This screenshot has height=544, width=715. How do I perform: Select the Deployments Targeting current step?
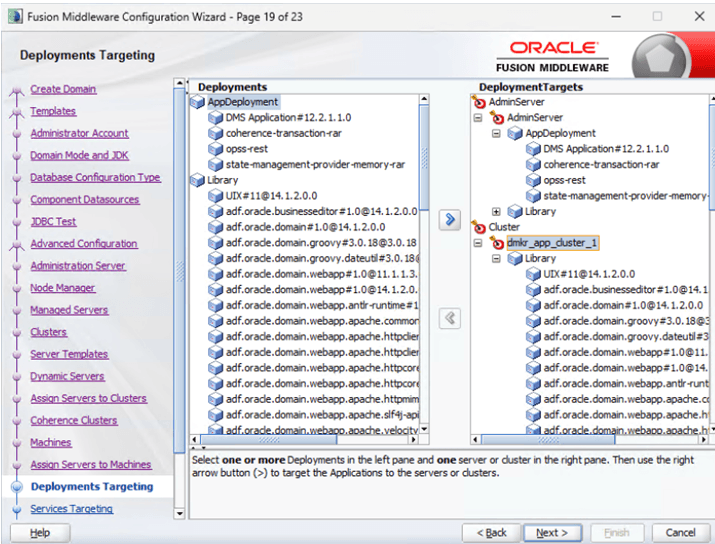[92, 487]
